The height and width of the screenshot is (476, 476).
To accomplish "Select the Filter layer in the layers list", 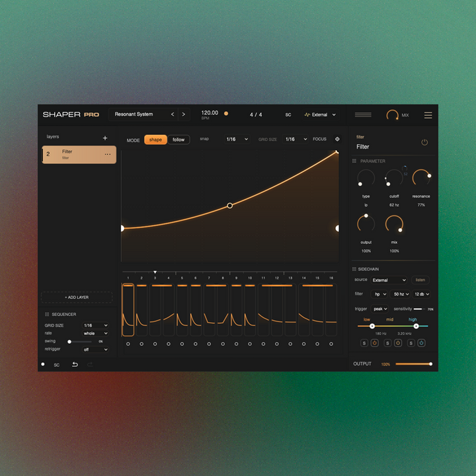I will pyautogui.click(x=79, y=155).
